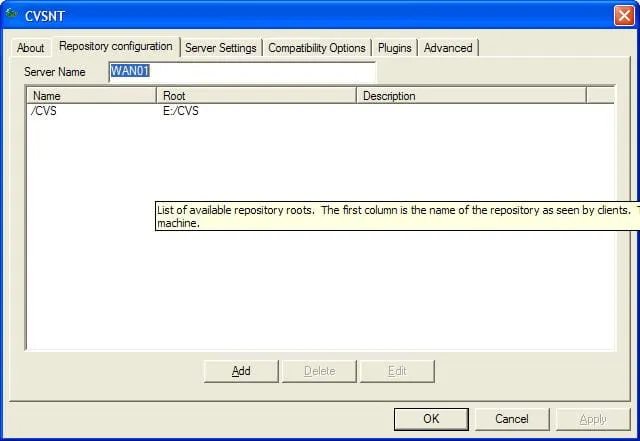
Task: Click the Add button
Action: tap(241, 371)
